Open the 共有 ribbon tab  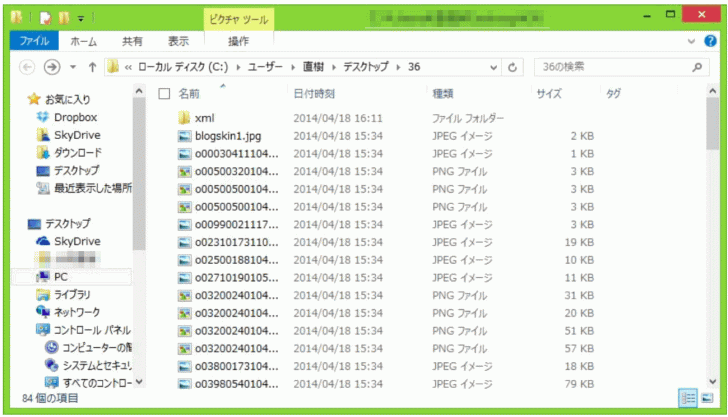pos(132,41)
